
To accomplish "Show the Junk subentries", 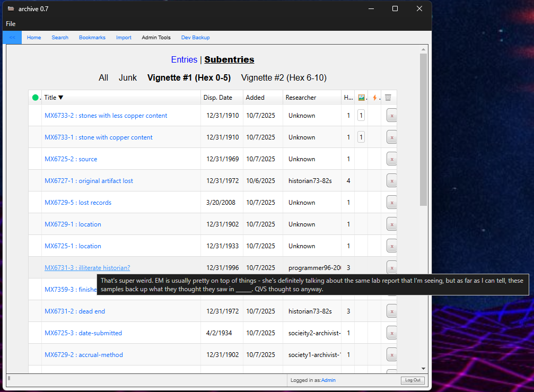I will 128,78.
